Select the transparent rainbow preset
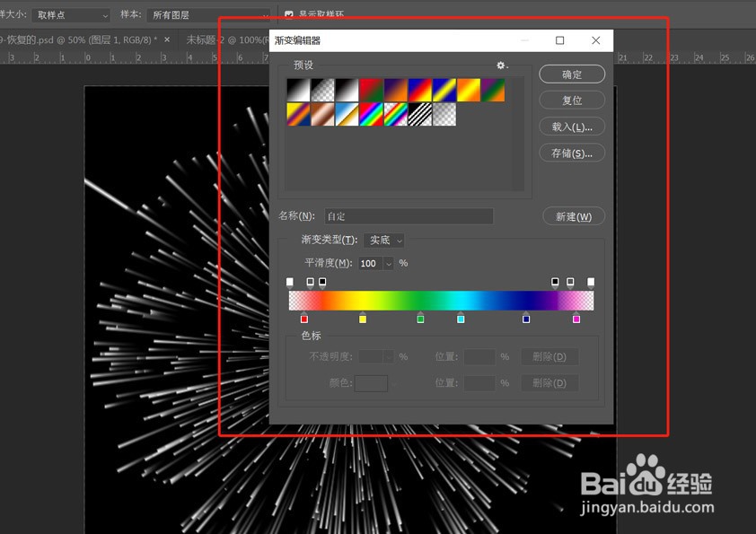Screen dimensions: 756x534 coord(395,114)
